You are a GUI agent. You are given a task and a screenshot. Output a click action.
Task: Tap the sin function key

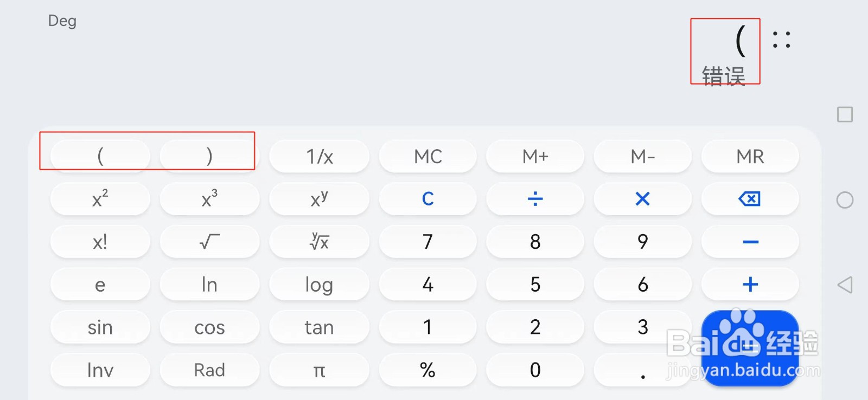click(x=100, y=327)
